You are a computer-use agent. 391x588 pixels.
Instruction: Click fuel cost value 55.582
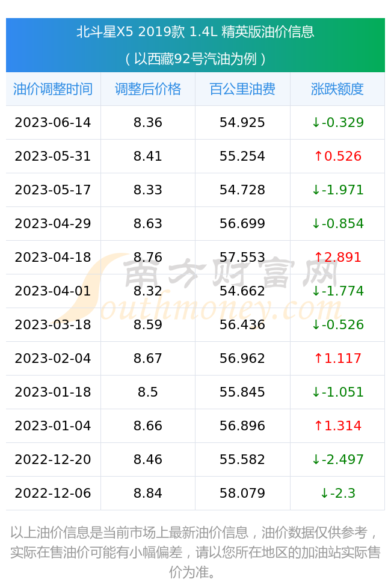coord(242,460)
